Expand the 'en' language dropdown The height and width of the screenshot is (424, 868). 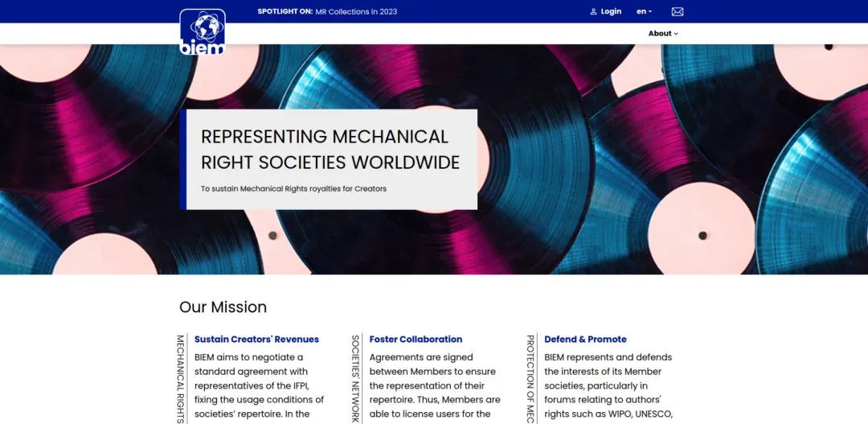tap(644, 12)
